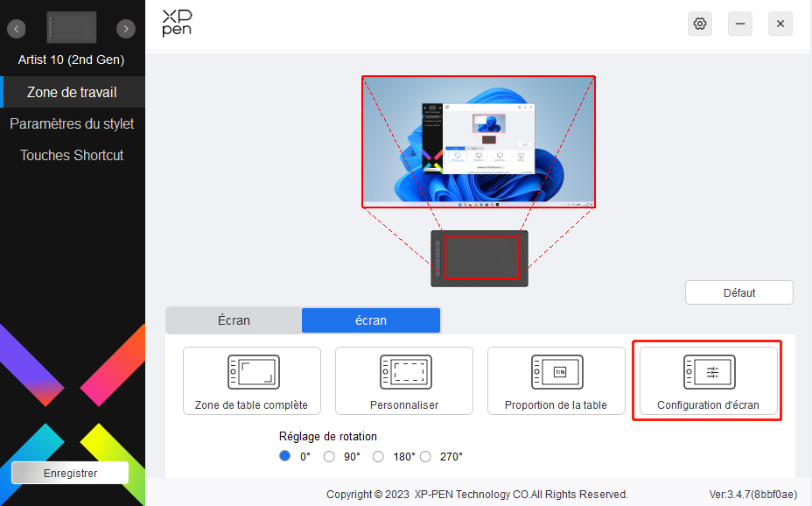This screenshot has height=506, width=812.
Task: Click the monitor preview thumbnail
Action: [x=479, y=141]
